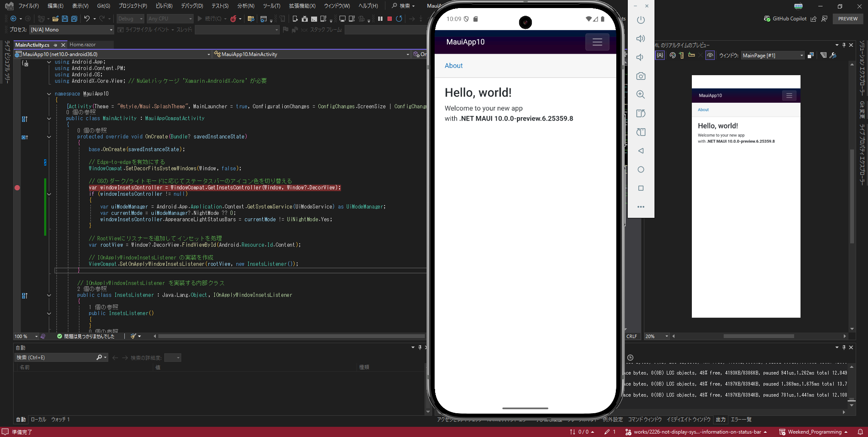
Task: Click the emulator Home circle button
Action: tap(641, 169)
